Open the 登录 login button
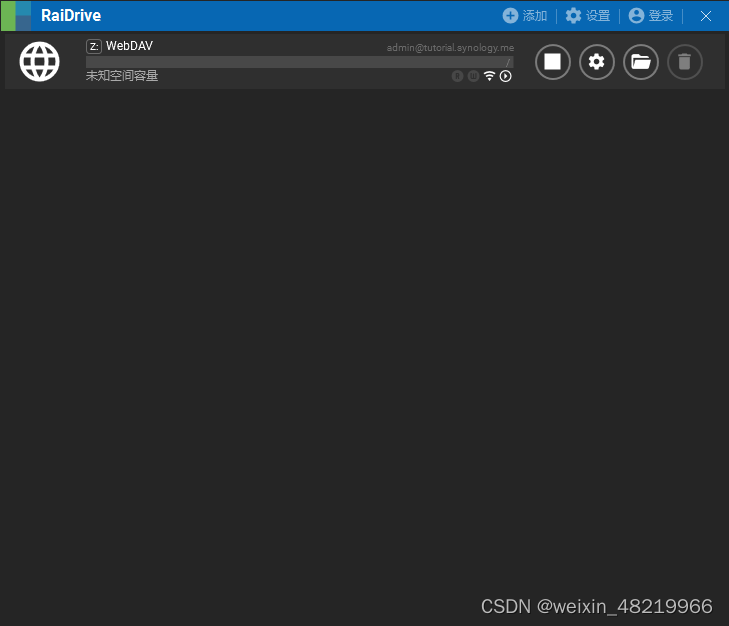 (651, 16)
